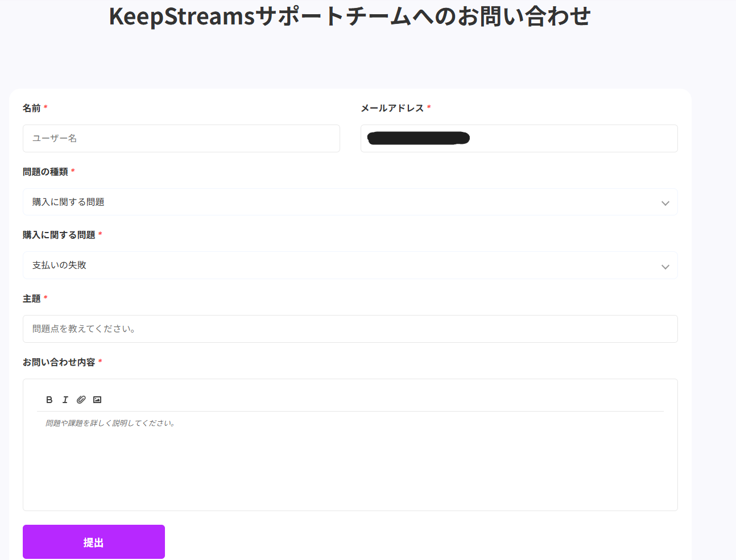Click into the email address field
736x560 pixels.
tap(519, 138)
